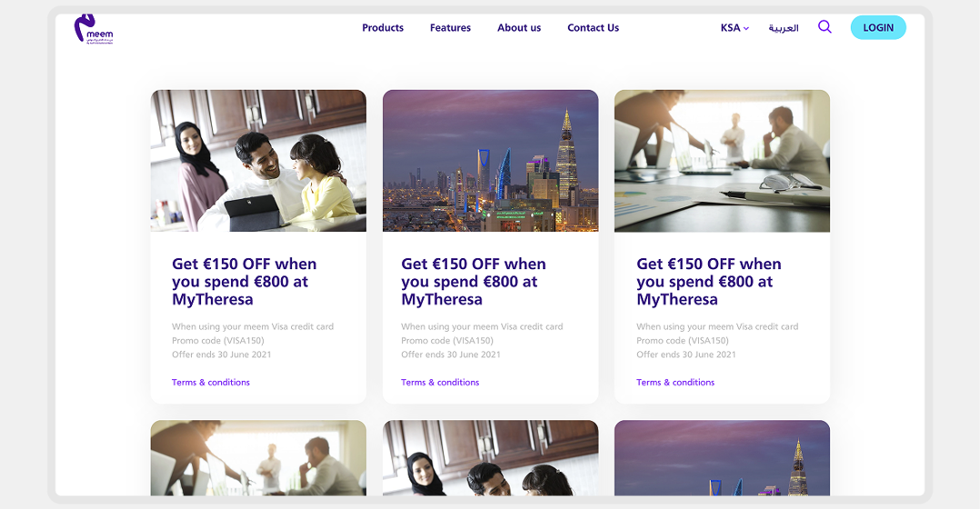Click the city skyline image in top row
Screen dimensions: 980x509
pos(490,161)
